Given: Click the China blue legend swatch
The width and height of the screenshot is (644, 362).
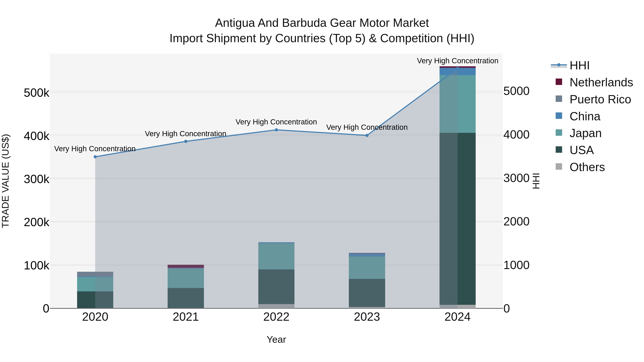Looking at the screenshot, I should [559, 116].
